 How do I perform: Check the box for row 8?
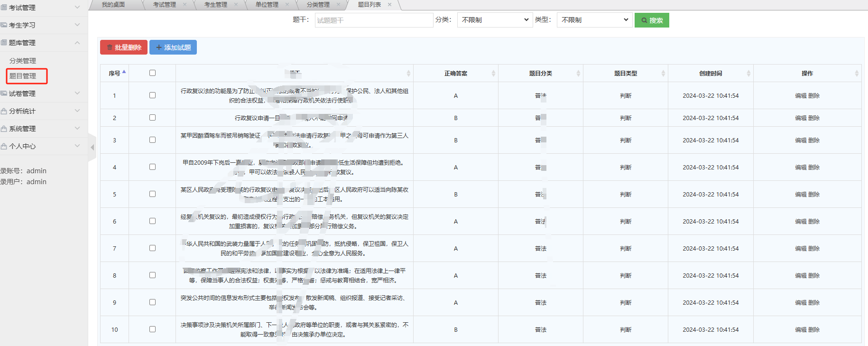coord(152,275)
